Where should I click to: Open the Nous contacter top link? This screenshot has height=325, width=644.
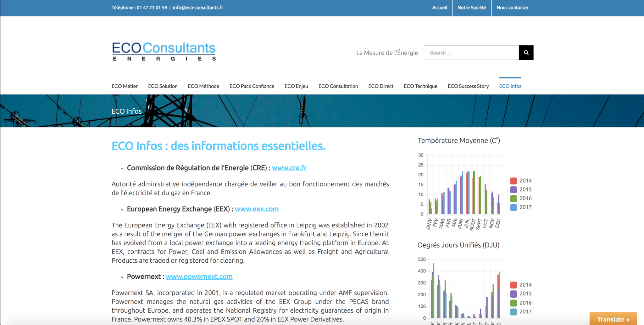pyautogui.click(x=513, y=8)
